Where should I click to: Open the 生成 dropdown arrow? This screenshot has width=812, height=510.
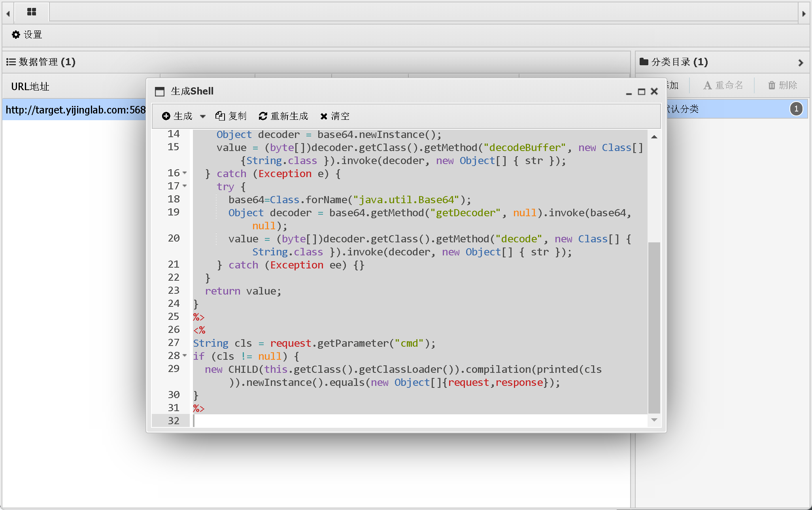coord(203,116)
